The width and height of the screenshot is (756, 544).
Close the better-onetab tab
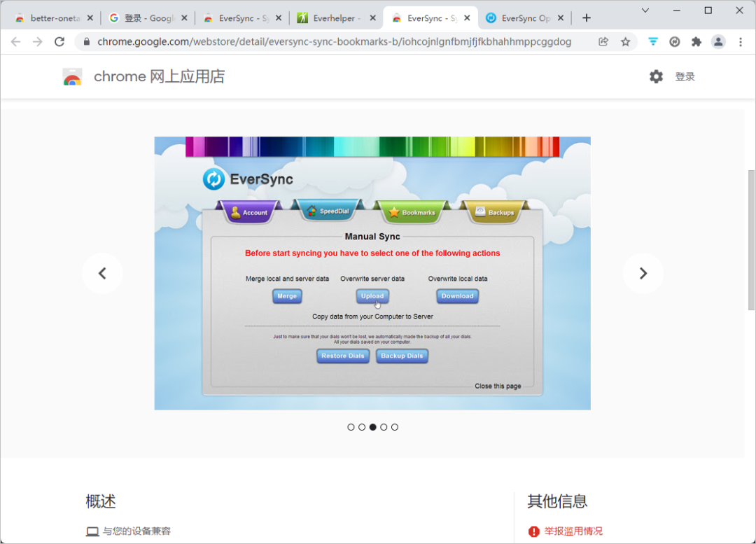click(90, 18)
